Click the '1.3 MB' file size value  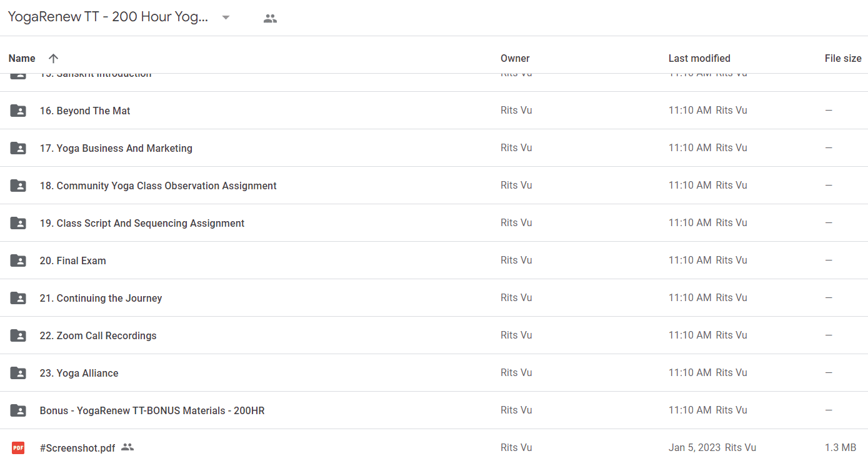(x=841, y=447)
